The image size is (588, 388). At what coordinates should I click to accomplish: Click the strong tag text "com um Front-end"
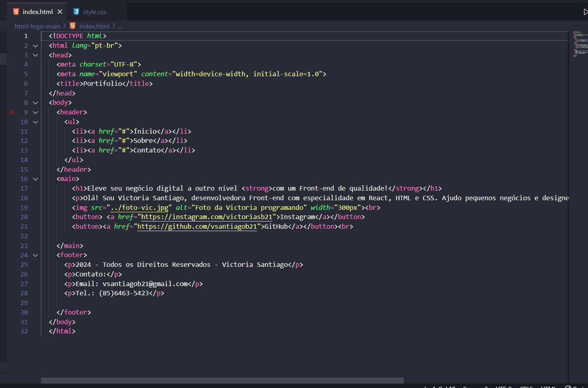click(303, 189)
